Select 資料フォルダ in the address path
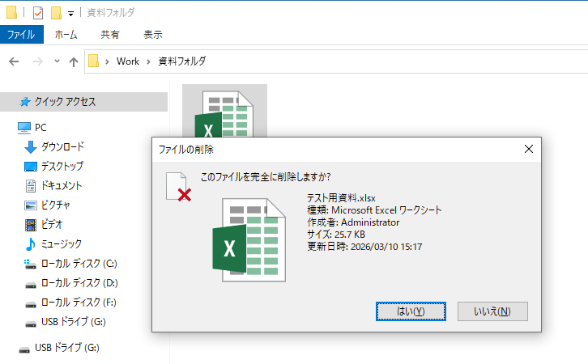 pos(182,61)
